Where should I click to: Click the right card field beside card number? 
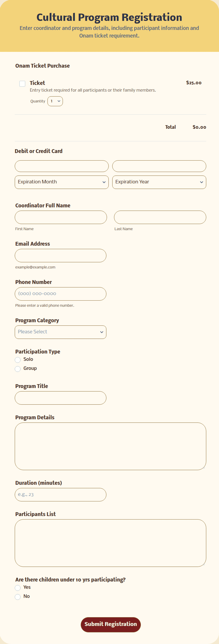coord(159,166)
